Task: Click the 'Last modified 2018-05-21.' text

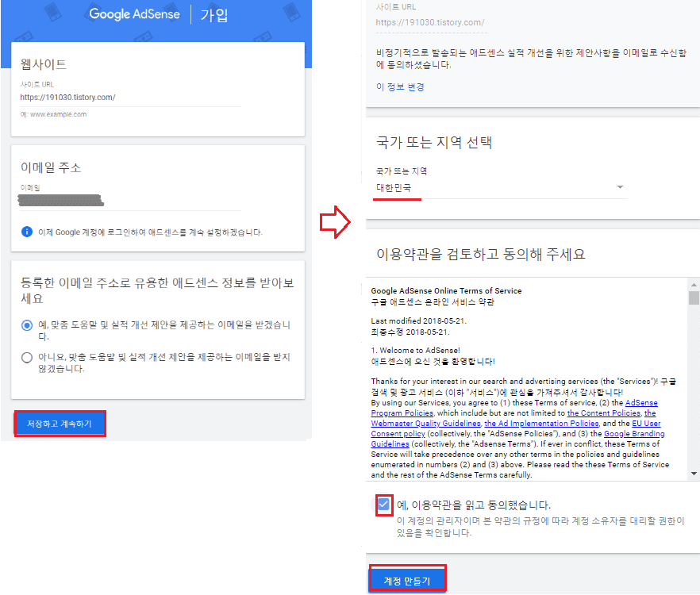Action: click(x=419, y=321)
